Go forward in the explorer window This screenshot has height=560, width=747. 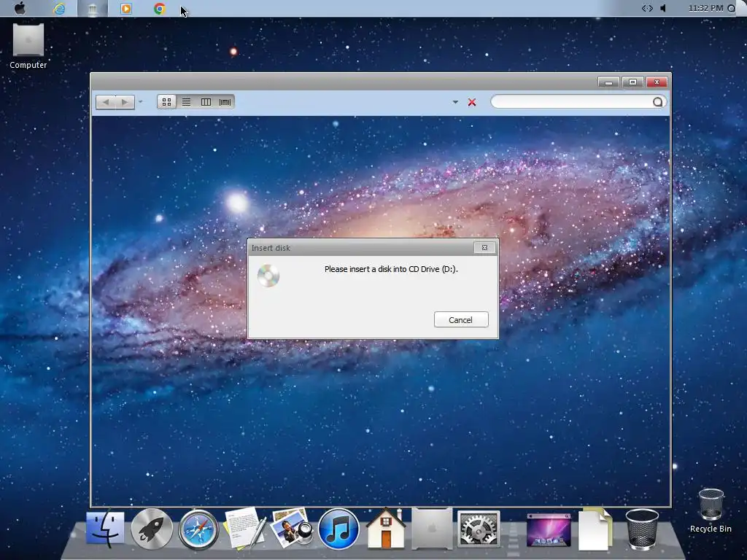125,102
